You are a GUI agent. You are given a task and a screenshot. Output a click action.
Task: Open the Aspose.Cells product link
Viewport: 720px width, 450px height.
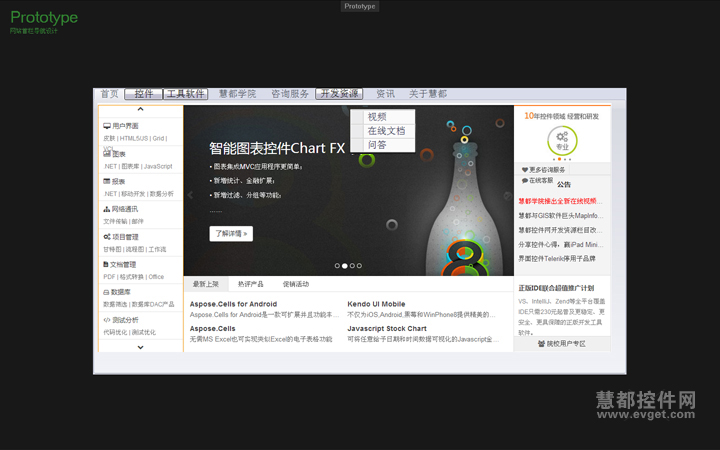[x=213, y=329]
